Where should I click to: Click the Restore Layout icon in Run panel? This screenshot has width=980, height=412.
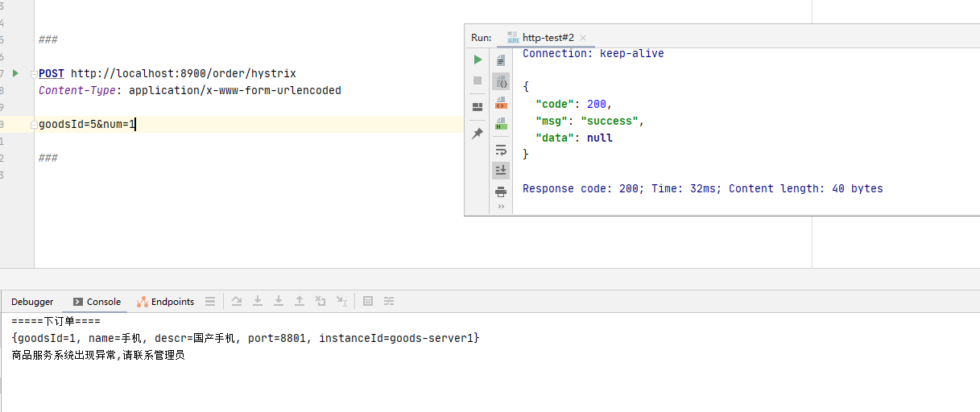pyautogui.click(x=478, y=106)
